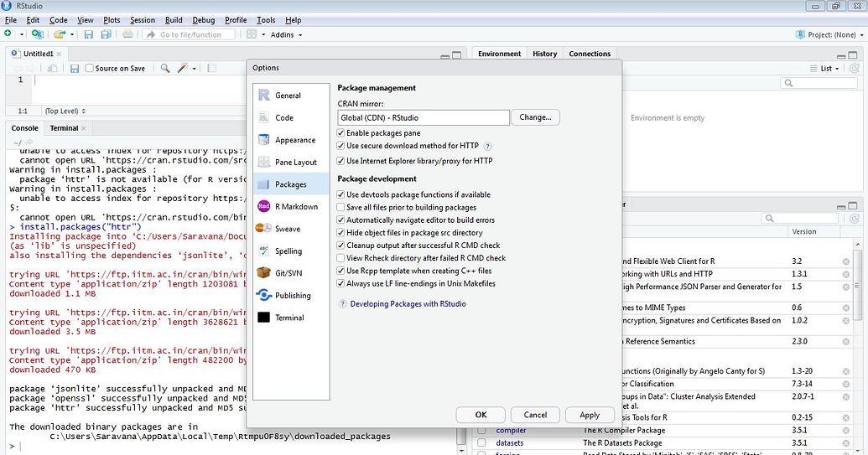Click the Change... CRAN mirror button
This screenshot has width=868, height=455.
(535, 117)
